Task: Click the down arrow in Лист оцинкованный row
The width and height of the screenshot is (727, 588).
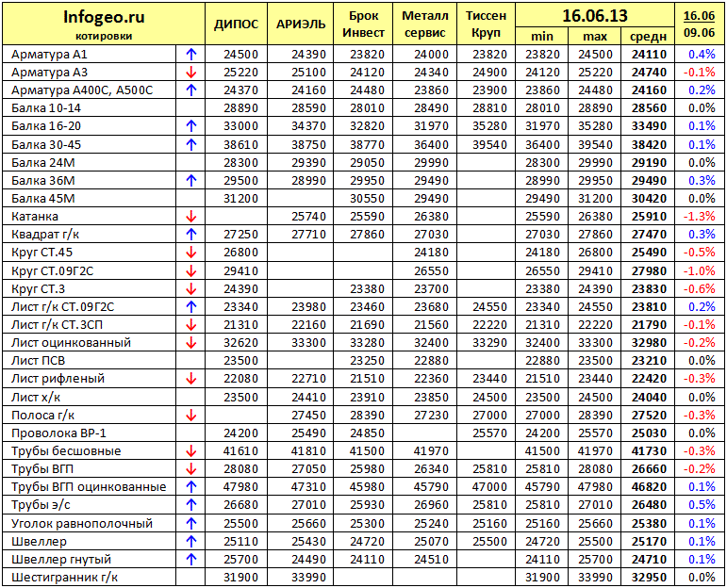Action: coord(191,343)
